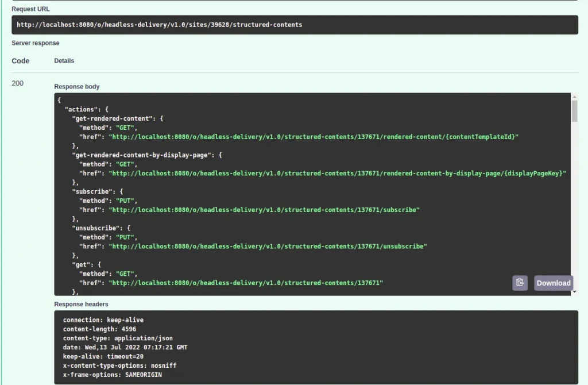Select the content-length 4596 header line

point(100,329)
